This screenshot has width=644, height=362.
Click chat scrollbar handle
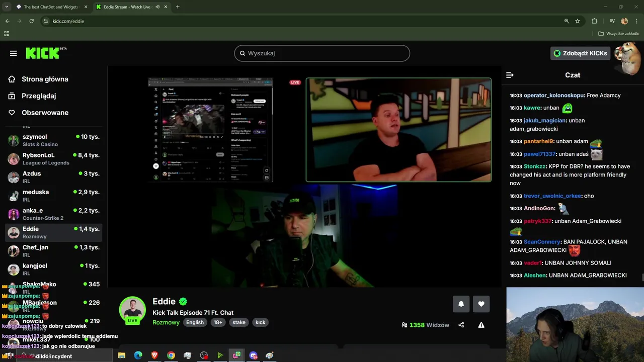tap(642, 278)
